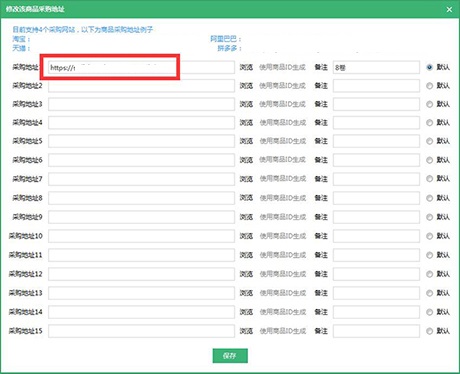Viewport: 460px width, 374px height.
Task: Select 默认 radio for 采购地址13
Action: [x=429, y=293]
